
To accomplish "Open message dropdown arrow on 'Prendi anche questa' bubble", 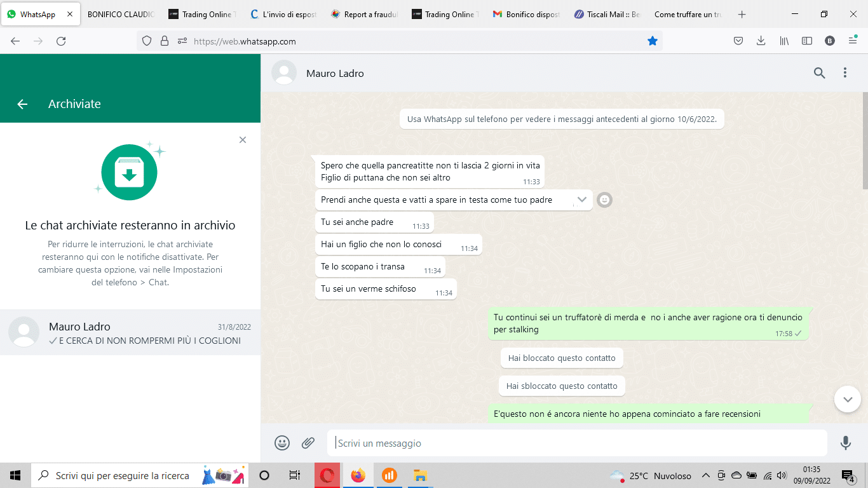I will [581, 200].
